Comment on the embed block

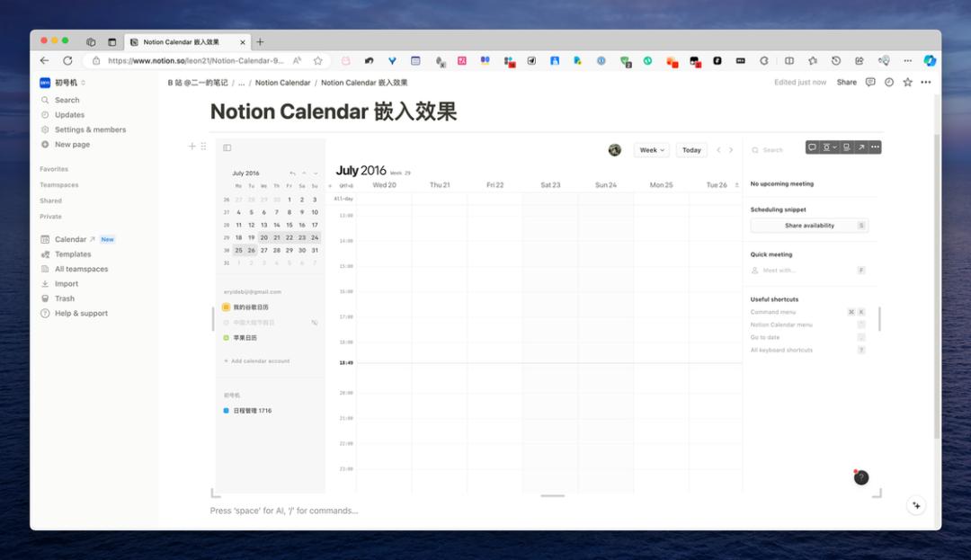(812, 147)
